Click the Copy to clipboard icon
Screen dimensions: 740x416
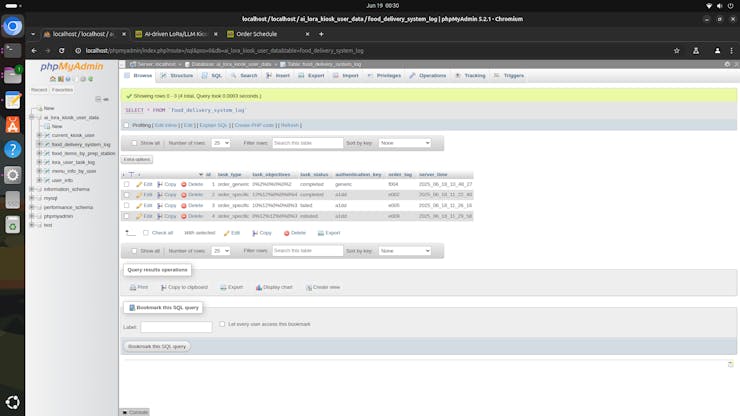[x=163, y=287]
